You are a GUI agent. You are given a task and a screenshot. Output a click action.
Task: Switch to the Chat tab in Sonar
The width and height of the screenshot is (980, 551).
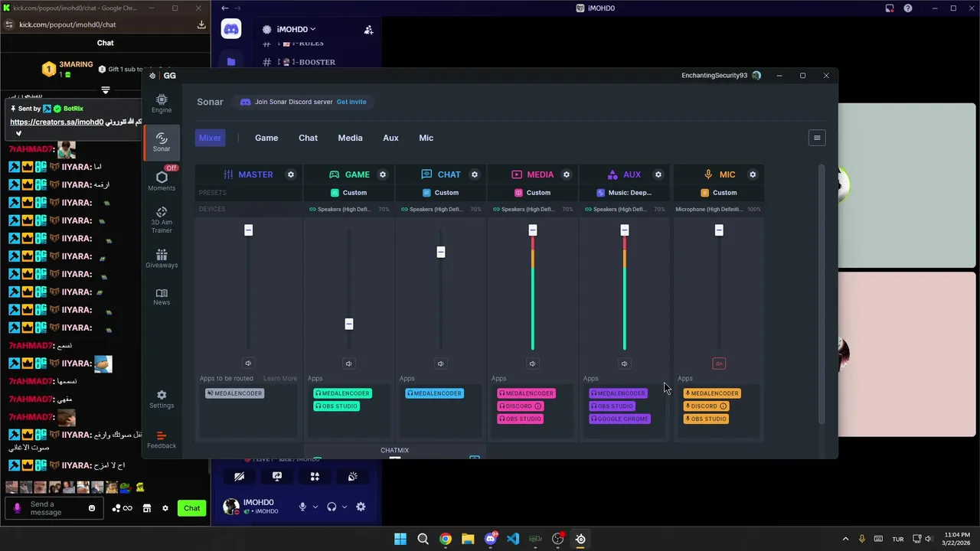(x=308, y=138)
